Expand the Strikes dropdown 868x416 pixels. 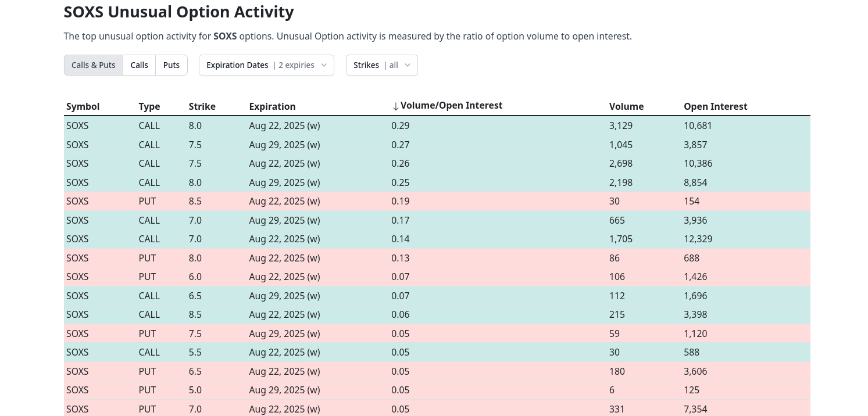tap(381, 65)
